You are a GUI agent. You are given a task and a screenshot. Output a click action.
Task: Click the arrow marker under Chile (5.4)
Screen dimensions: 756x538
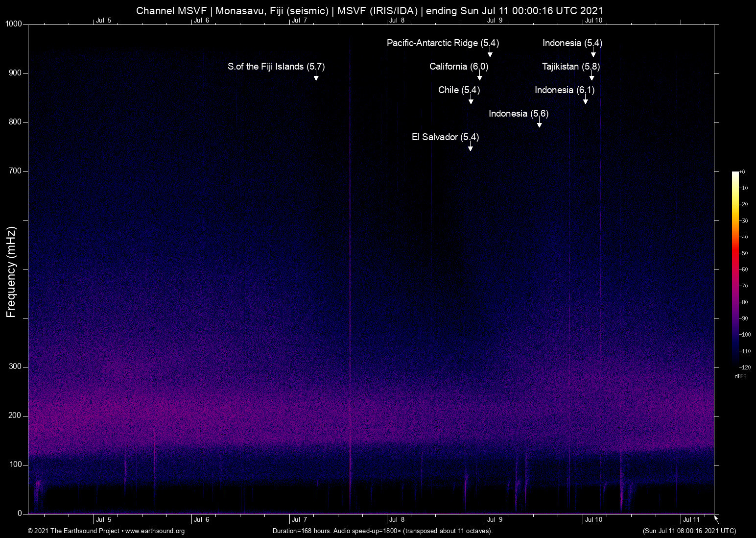click(x=471, y=100)
